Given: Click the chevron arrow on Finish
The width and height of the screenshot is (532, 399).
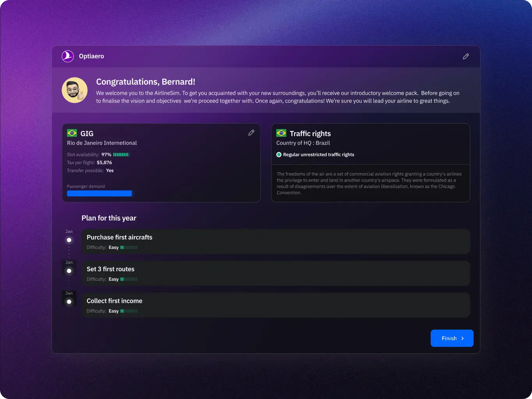Looking at the screenshot, I should pyautogui.click(x=463, y=338).
